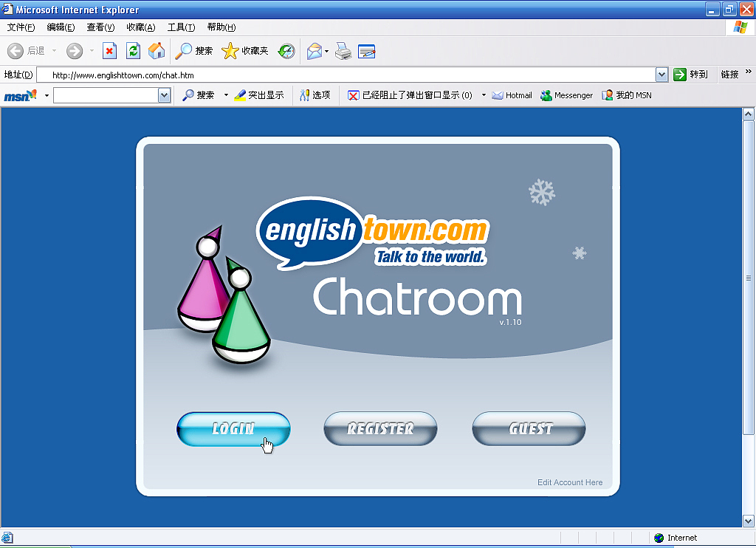Go to Home page icon
The width and height of the screenshot is (756, 548).
[x=157, y=51]
